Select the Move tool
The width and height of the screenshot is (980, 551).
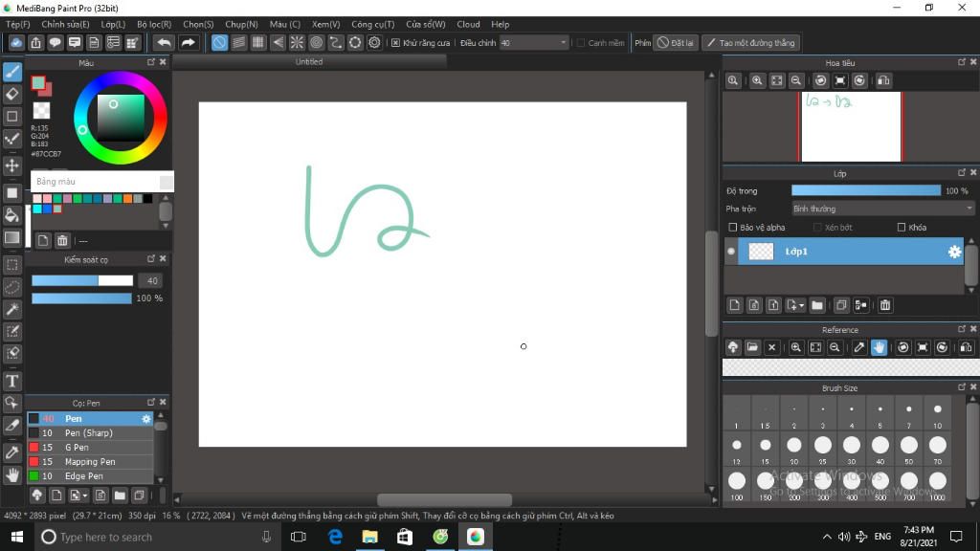[x=12, y=165]
